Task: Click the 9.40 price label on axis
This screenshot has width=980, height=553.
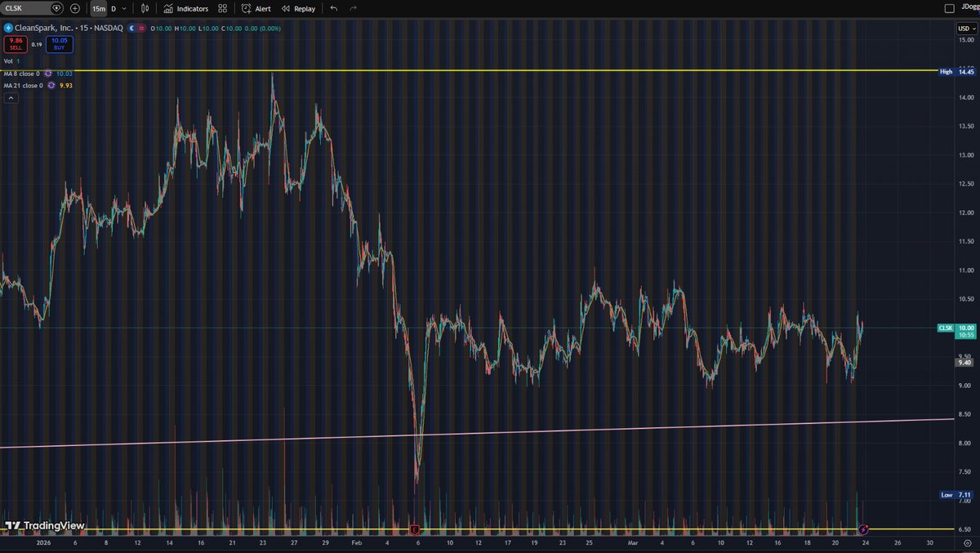Action: pyautogui.click(x=964, y=362)
